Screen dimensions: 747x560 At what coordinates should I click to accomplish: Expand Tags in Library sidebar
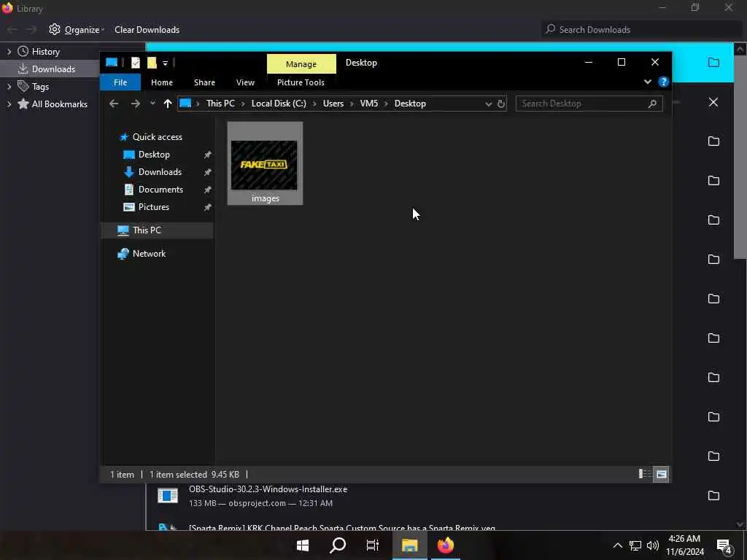[9, 87]
